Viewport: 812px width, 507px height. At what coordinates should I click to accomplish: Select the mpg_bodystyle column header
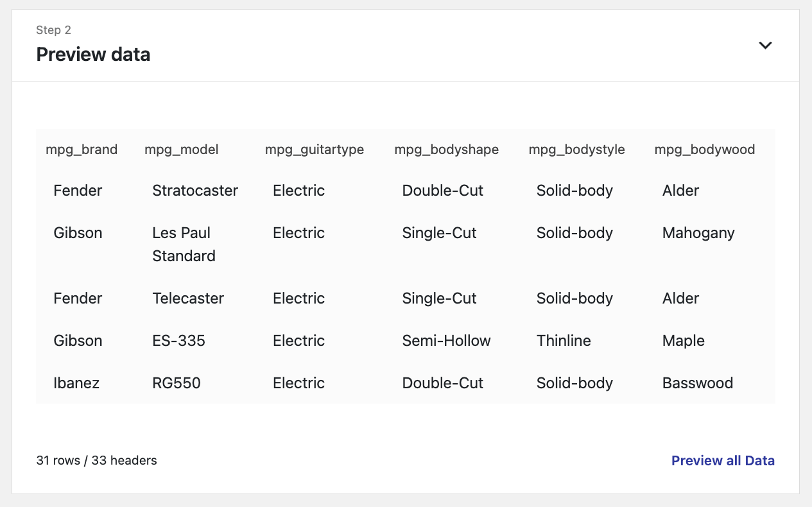(x=577, y=150)
